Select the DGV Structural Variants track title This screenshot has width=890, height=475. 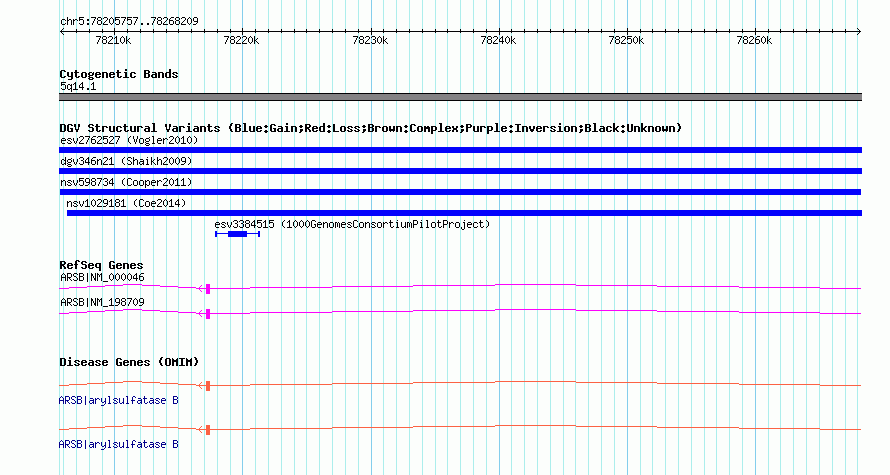pyautogui.click(x=371, y=128)
